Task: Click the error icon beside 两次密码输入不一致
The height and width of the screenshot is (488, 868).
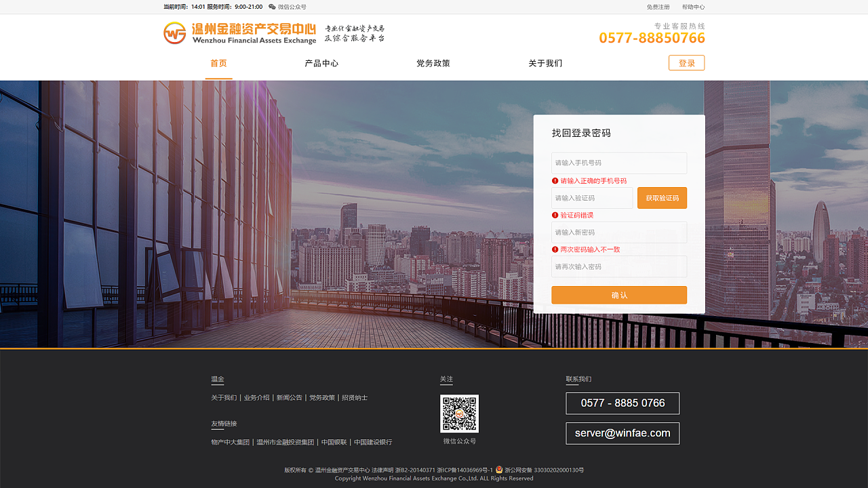Action: coord(555,249)
